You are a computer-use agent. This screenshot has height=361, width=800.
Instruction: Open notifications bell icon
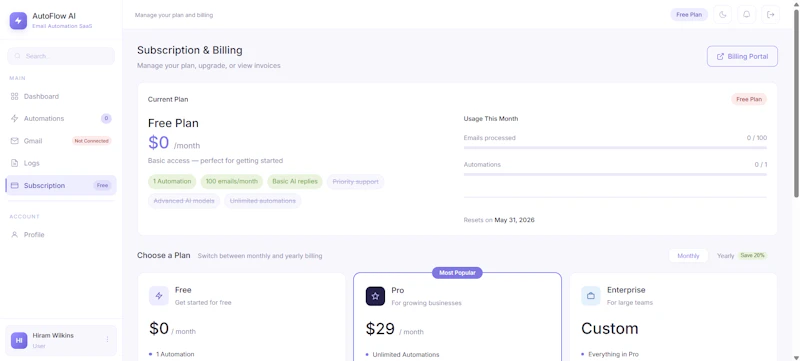[x=746, y=15]
